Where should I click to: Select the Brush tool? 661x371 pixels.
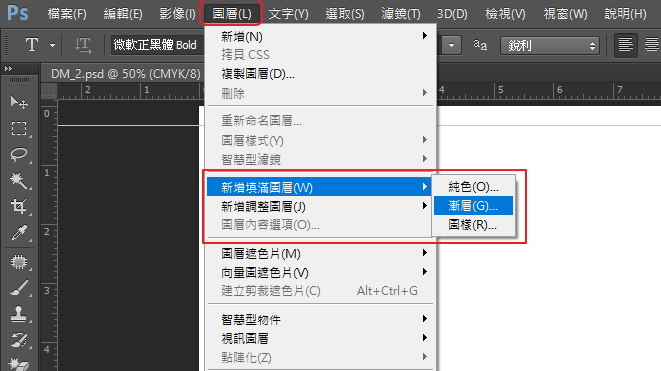click(19, 288)
